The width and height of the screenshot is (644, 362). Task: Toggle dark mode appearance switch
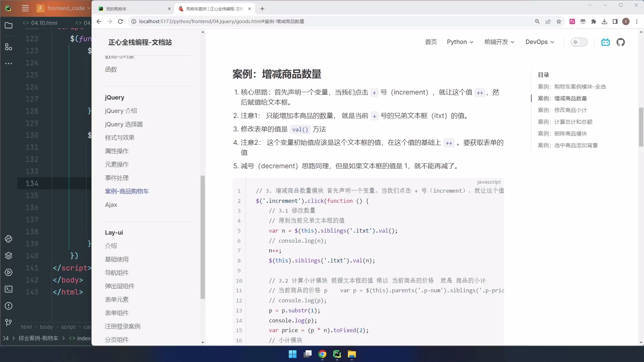pos(579,42)
